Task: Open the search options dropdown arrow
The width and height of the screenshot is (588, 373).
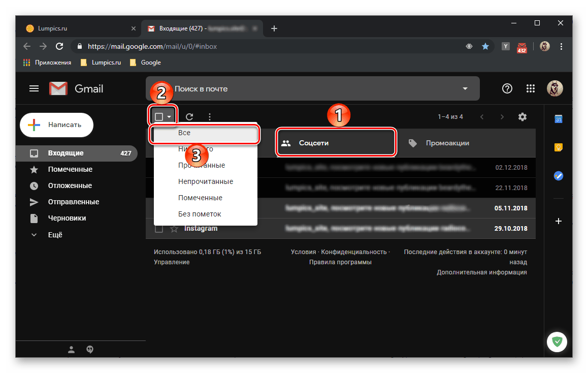Action: click(x=464, y=88)
